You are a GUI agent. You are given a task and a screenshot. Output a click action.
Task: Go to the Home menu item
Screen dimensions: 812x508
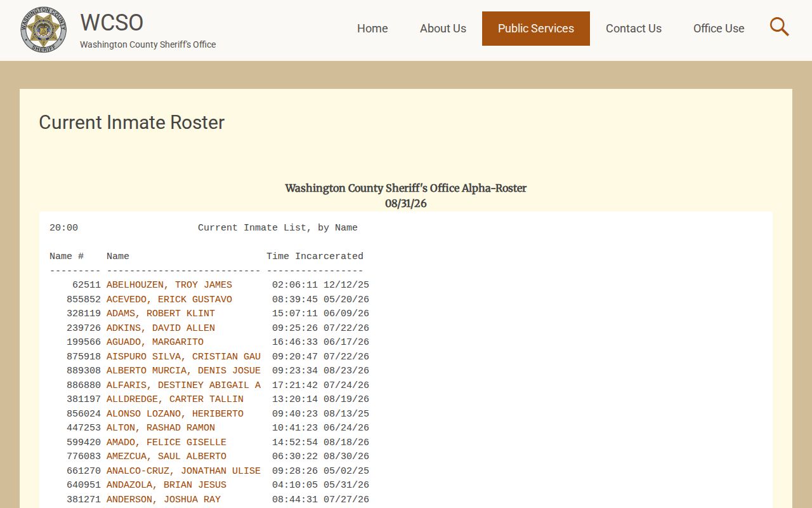tap(372, 29)
